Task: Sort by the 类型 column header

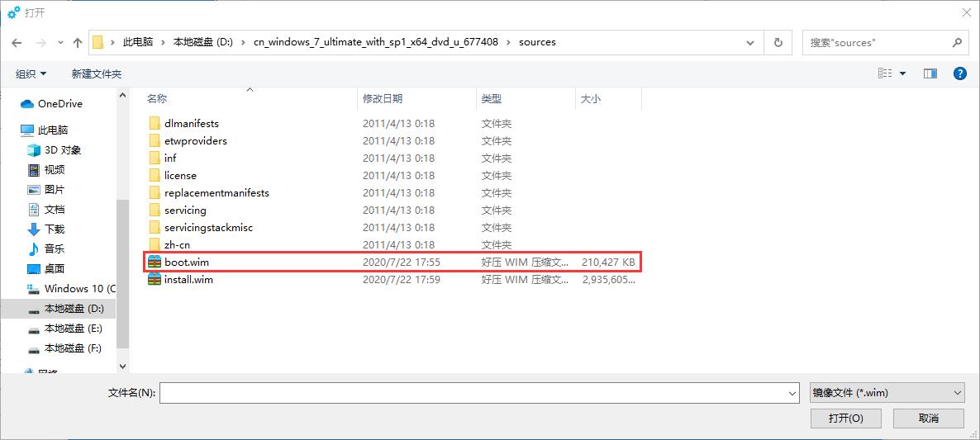Action: (x=492, y=98)
